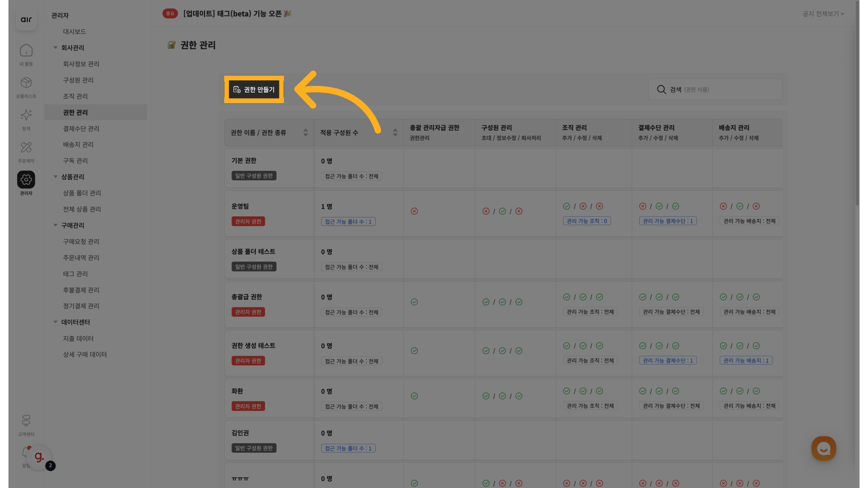Open the 주문제작 custom order icon
868x488 pixels.
(x=26, y=148)
